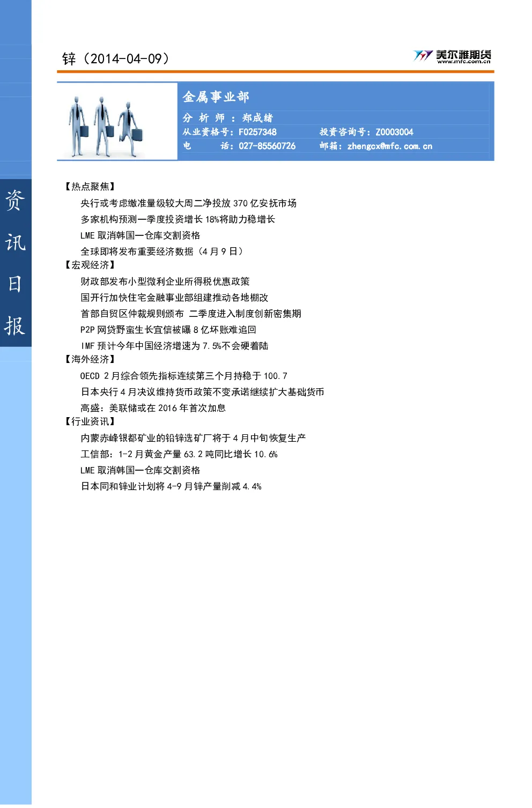532x808 pixels.
Task: Click headline 内蒙赤峰银都矿业的铅锌选矿厂
Action: [x=193, y=438]
